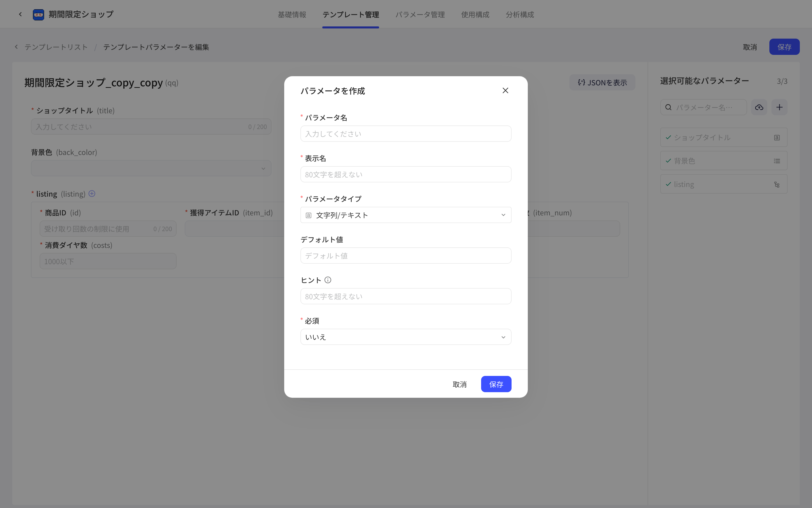This screenshot has width=812, height=508.
Task: Click 取消 in the dialog footer
Action: pos(459,384)
